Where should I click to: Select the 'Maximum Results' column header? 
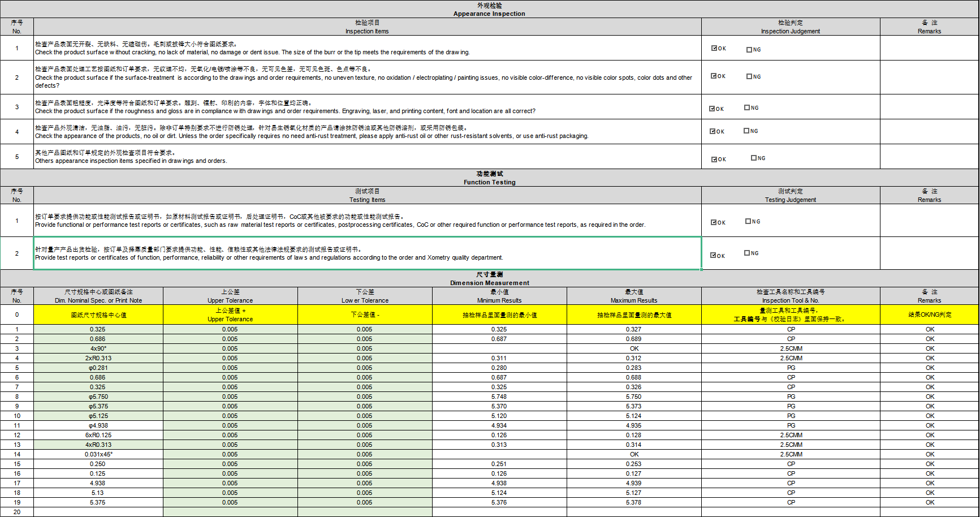634,296
